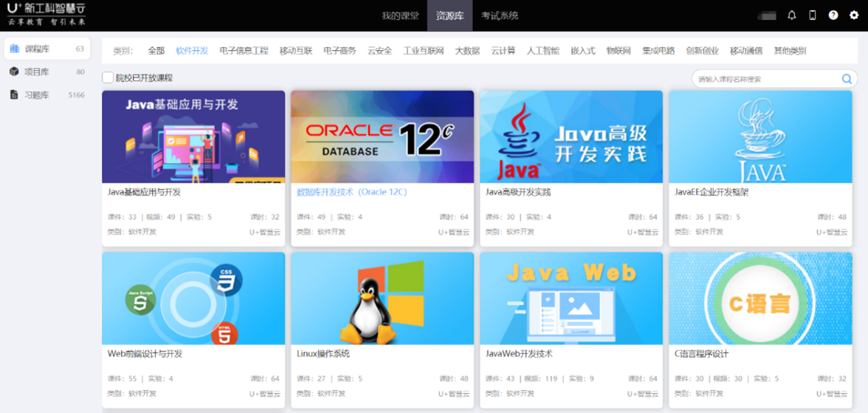Viewport: 868px width, 413px height.
Task: Click the U+ 新工科智慧云 logo
Action: tap(47, 15)
